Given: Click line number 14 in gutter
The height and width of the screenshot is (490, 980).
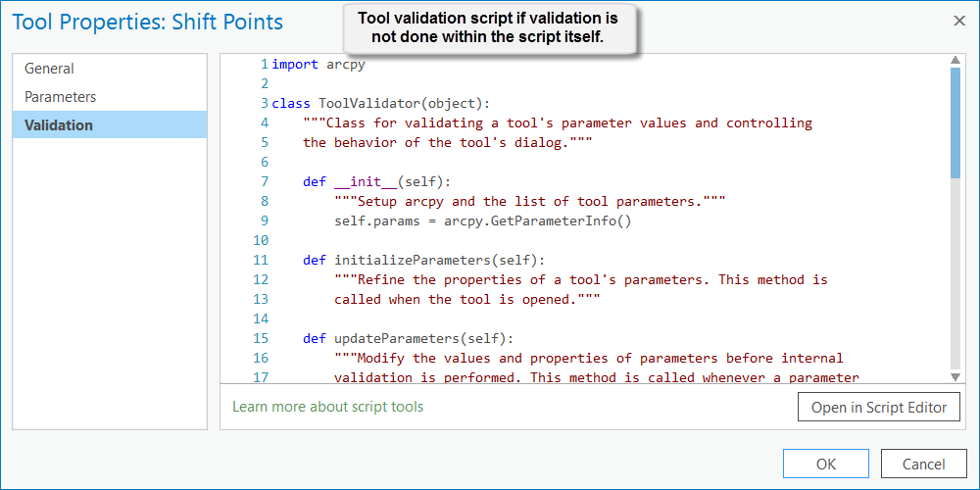Looking at the screenshot, I should pyautogui.click(x=261, y=319).
